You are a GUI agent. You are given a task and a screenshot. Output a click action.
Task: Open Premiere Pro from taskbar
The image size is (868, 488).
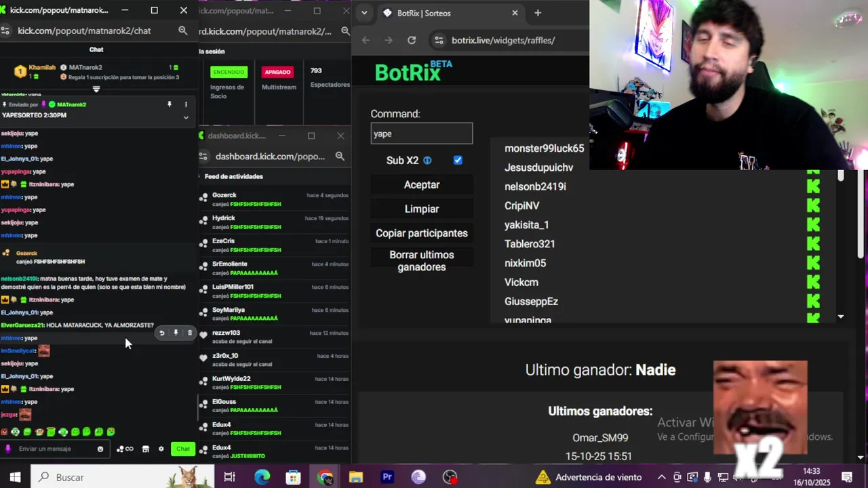387,477
